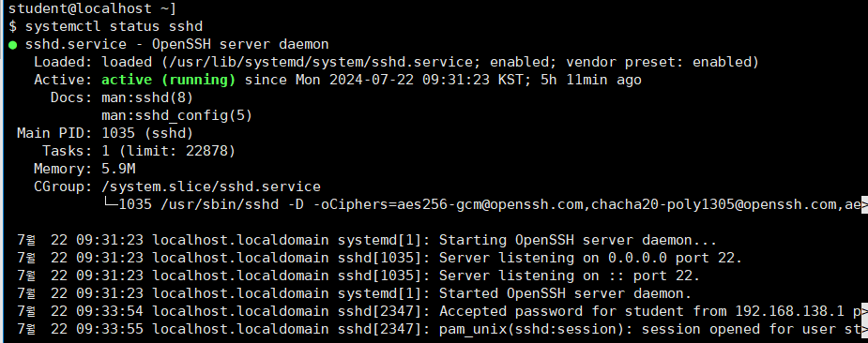Click 'Server listening on 0.0.0.0 port 22' line

tap(590, 259)
